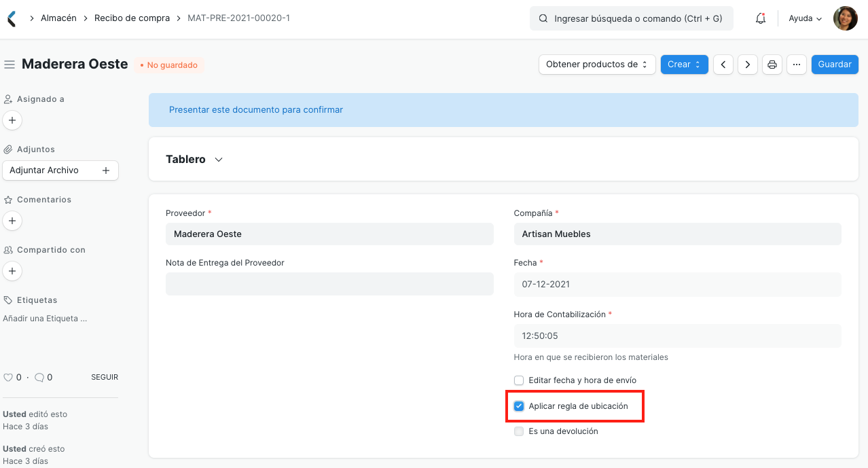Go to the next document with the arrow
The width and height of the screenshot is (868, 468).
(747, 64)
